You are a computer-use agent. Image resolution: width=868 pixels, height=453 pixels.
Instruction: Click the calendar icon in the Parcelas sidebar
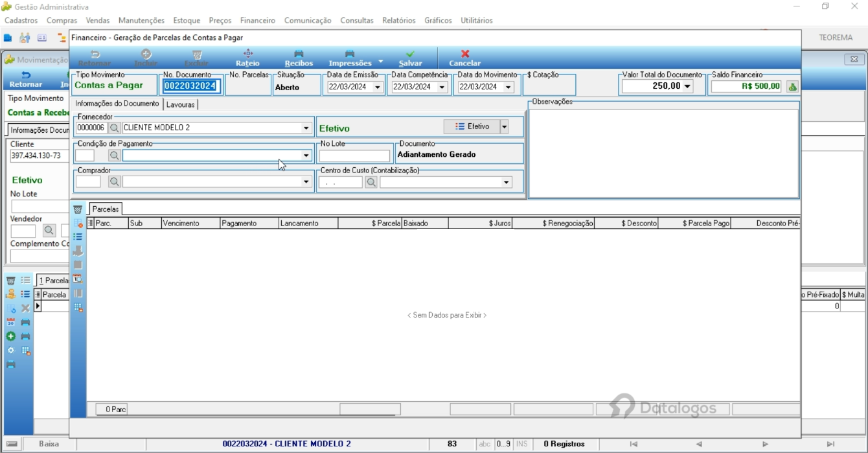click(78, 279)
